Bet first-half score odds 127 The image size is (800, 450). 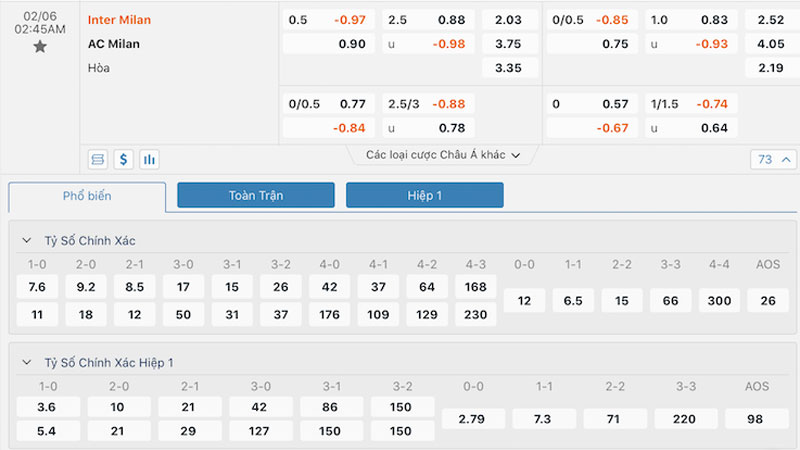click(x=261, y=431)
